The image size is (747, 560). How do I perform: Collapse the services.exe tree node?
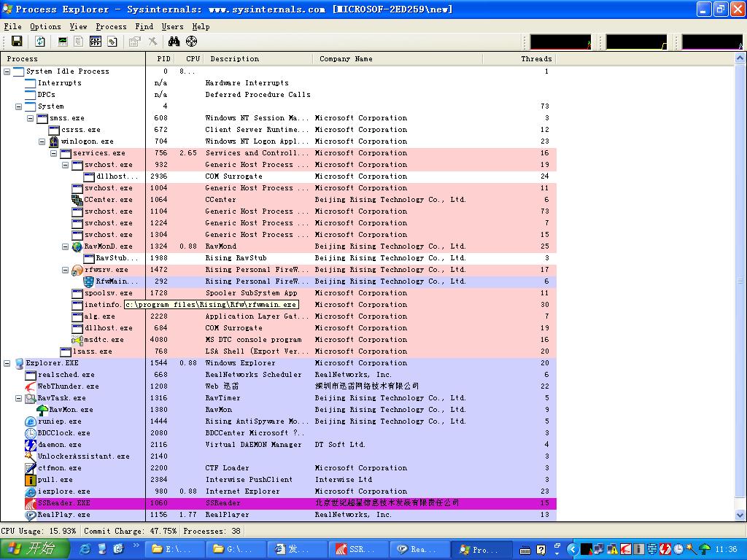tap(54, 153)
